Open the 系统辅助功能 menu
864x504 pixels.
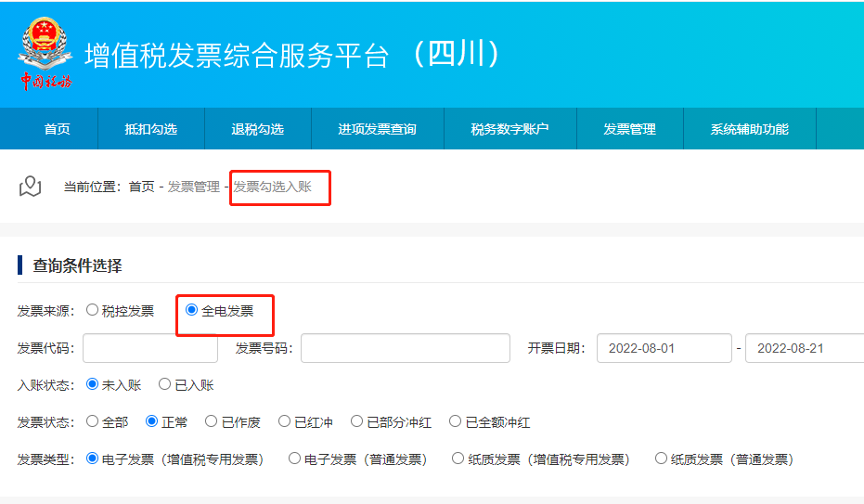tap(749, 129)
